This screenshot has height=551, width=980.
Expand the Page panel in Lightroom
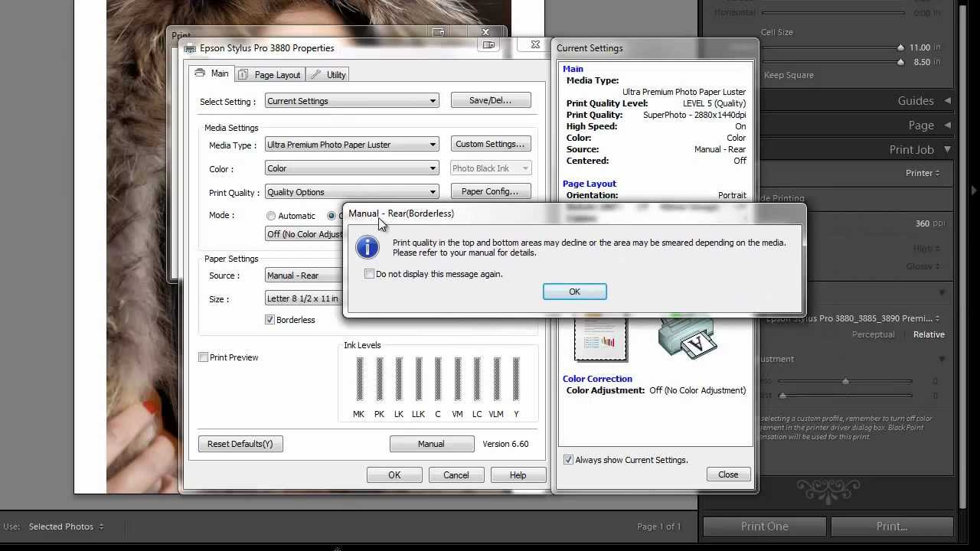(947, 125)
